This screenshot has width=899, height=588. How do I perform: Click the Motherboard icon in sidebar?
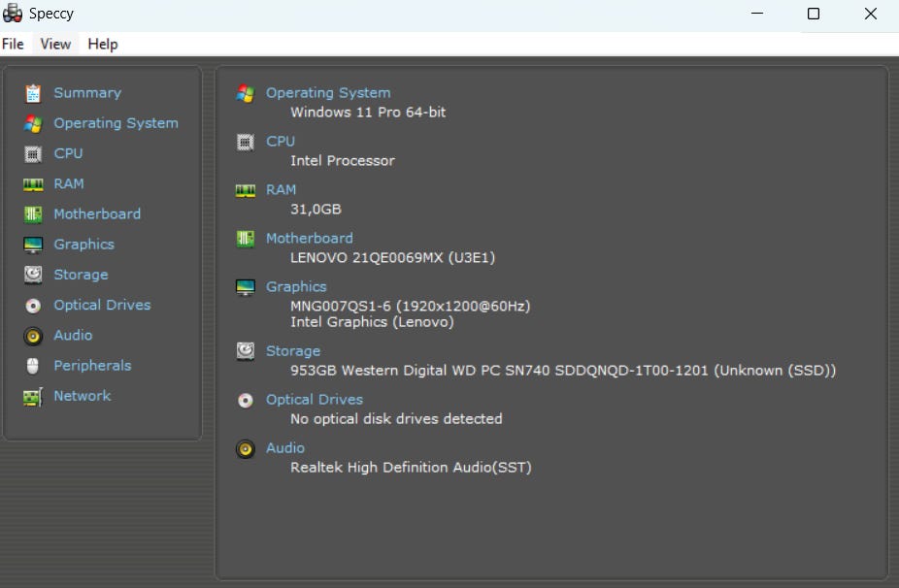pyautogui.click(x=33, y=214)
